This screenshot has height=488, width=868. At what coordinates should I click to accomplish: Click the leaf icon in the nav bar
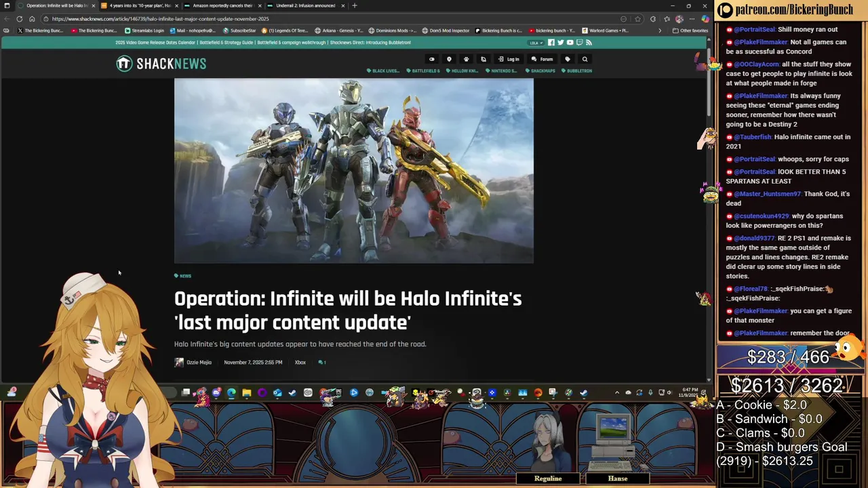coord(484,59)
